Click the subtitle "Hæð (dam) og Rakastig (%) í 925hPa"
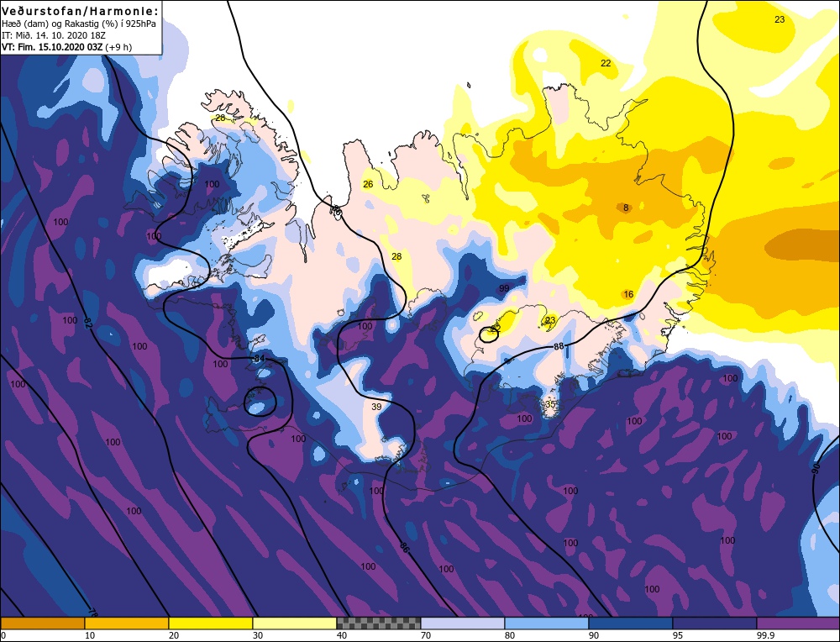840x642 pixels. pyautogui.click(x=79, y=24)
